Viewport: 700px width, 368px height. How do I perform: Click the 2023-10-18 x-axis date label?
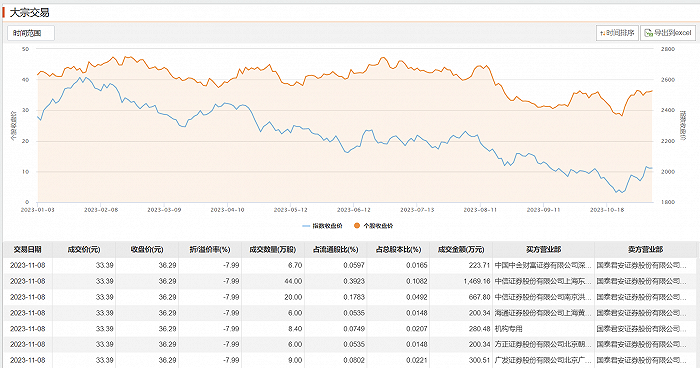[x=607, y=210]
